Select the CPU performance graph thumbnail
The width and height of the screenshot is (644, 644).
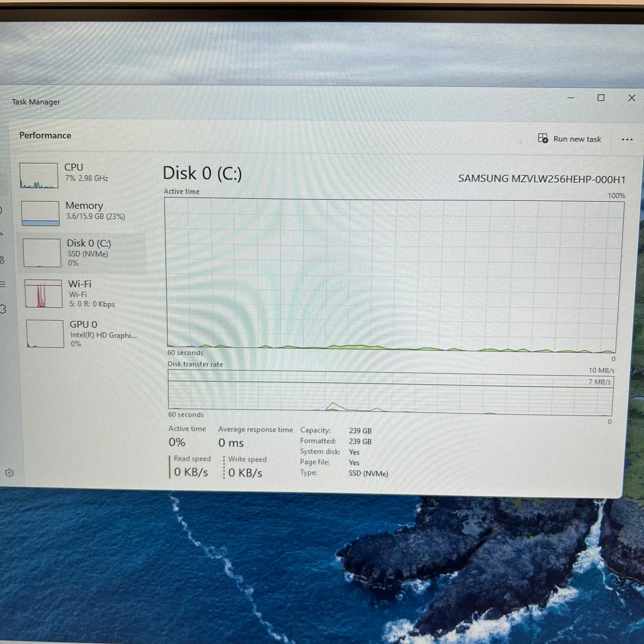(x=39, y=175)
